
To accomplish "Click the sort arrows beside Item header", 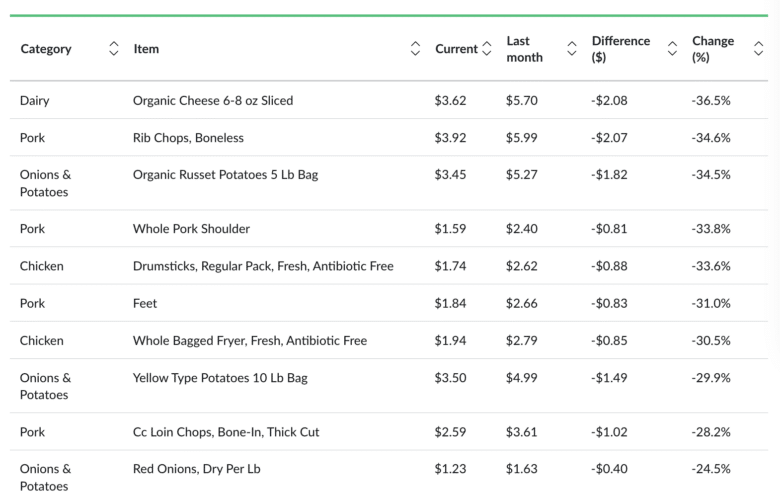I will [x=415, y=49].
